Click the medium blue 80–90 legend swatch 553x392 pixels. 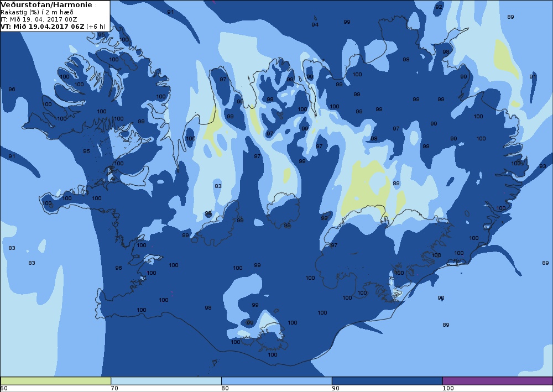coord(276,381)
